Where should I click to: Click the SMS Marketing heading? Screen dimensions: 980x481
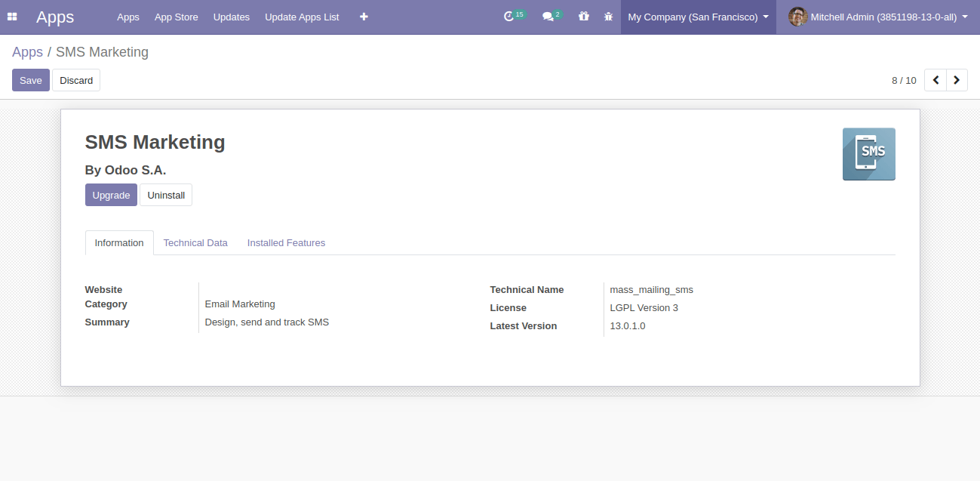pyautogui.click(x=155, y=142)
